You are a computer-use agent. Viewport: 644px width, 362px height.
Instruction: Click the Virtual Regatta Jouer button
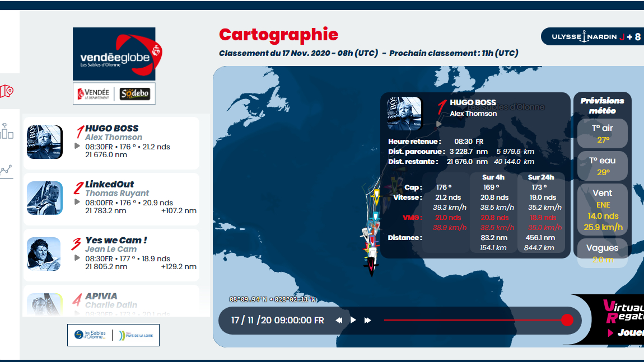point(625,332)
